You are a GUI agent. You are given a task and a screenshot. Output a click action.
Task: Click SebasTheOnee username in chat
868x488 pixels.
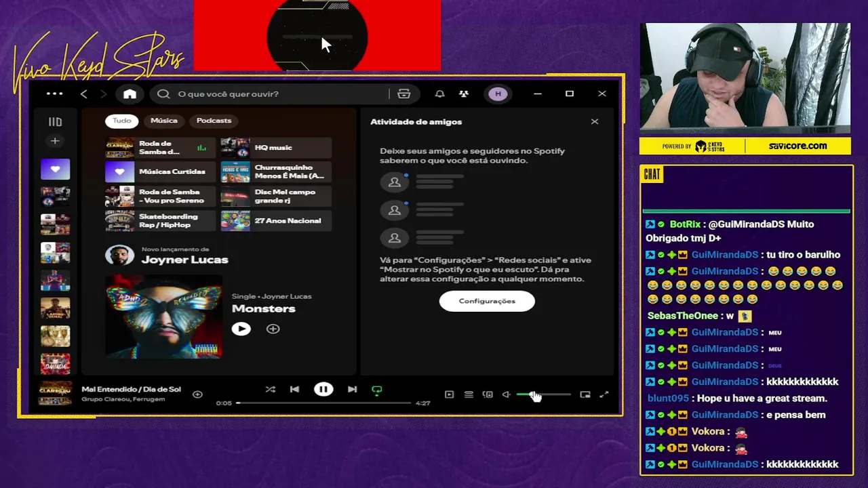[682, 316]
